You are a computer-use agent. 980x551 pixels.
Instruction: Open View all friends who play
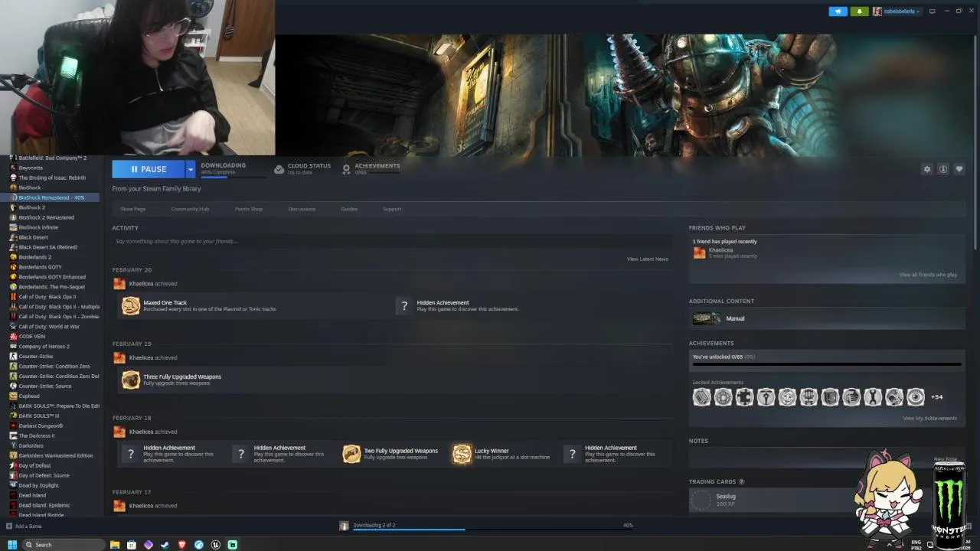coord(928,275)
